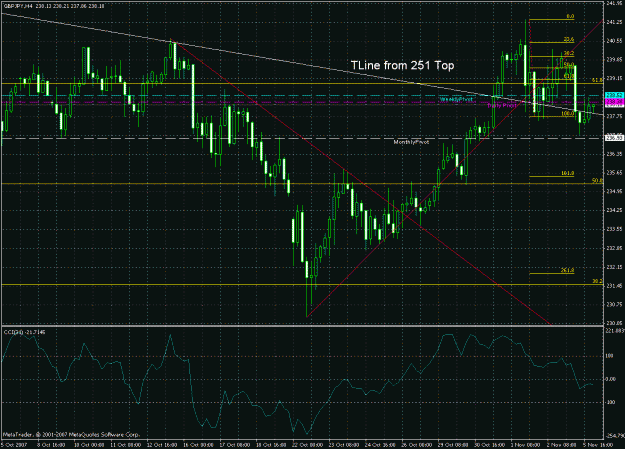Viewport: 625px width, 449px height.
Task: Click the 'TLine from 251 Top' chart annotation
Action: [x=402, y=65]
